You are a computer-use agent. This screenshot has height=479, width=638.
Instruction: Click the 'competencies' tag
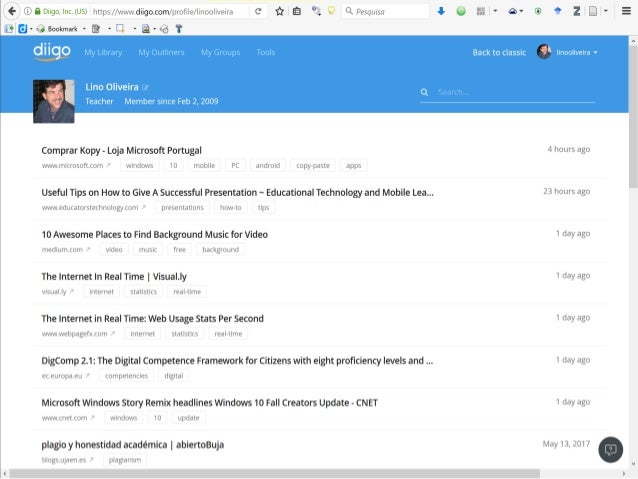pos(127,376)
